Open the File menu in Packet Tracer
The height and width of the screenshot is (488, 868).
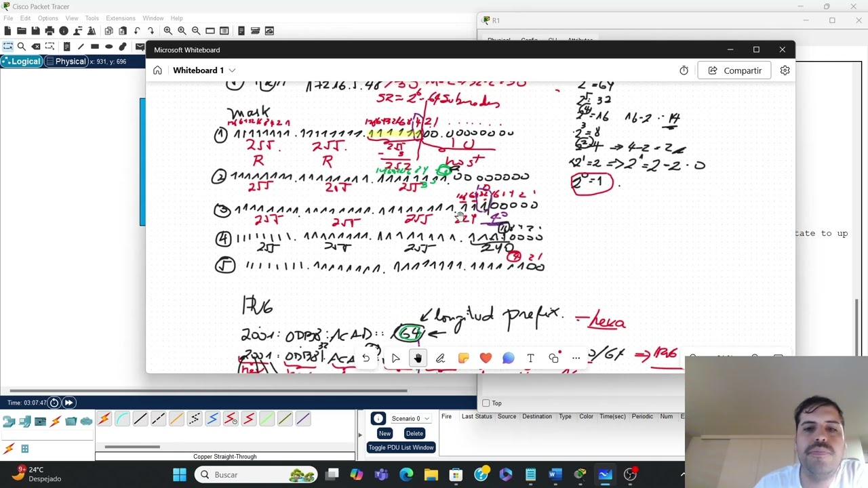pyautogui.click(x=8, y=18)
